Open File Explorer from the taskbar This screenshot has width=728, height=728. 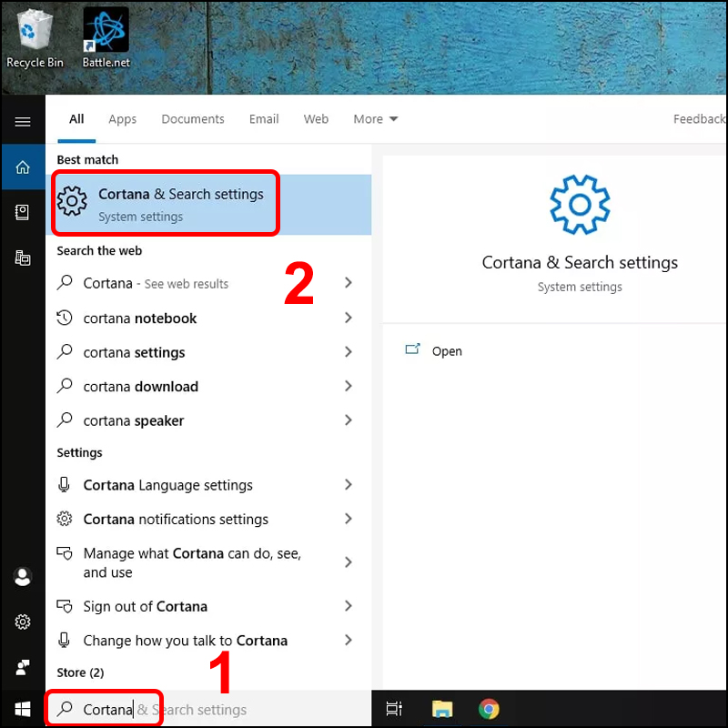tap(442, 709)
